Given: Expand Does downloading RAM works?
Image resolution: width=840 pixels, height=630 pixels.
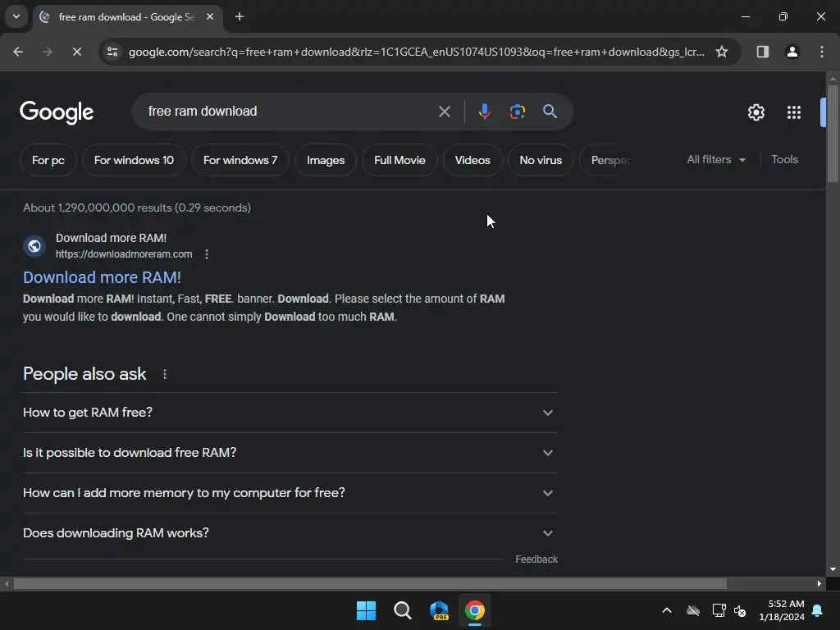Looking at the screenshot, I should (x=290, y=533).
